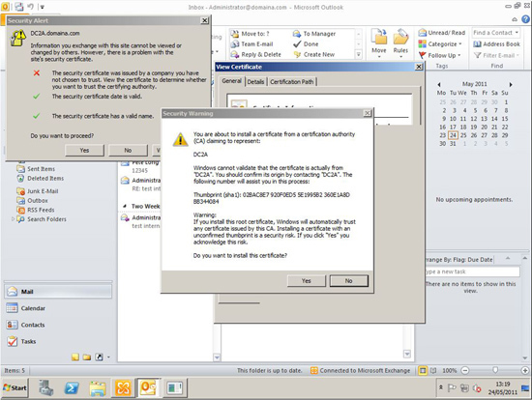Click No in the Security Warning dialog

[x=349, y=281]
